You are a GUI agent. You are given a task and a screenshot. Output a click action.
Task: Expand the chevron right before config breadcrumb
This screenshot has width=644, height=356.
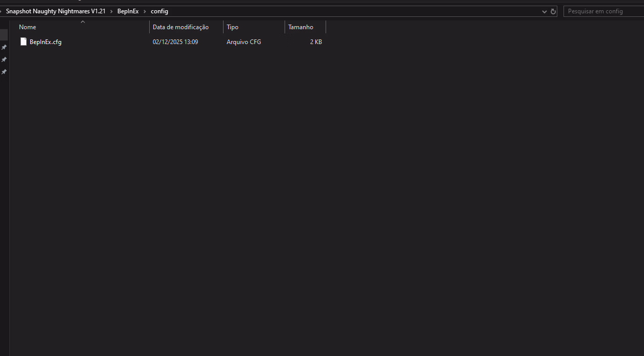[145, 11]
